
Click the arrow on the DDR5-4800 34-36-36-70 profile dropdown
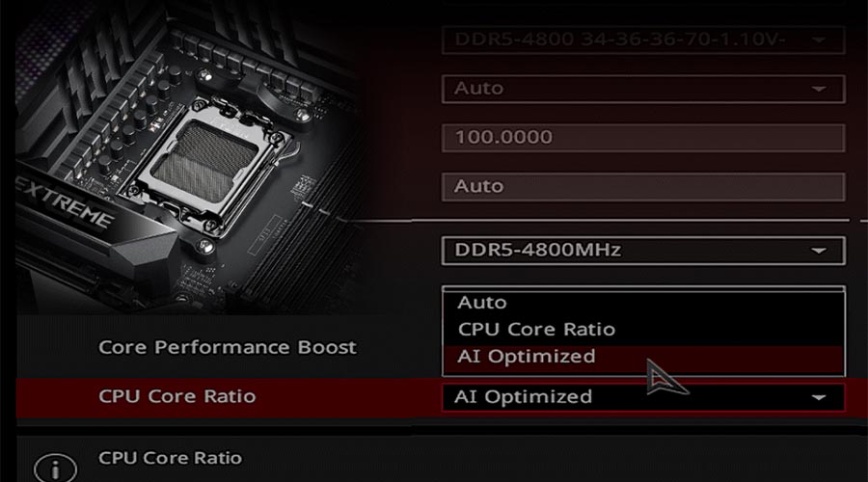pos(819,40)
